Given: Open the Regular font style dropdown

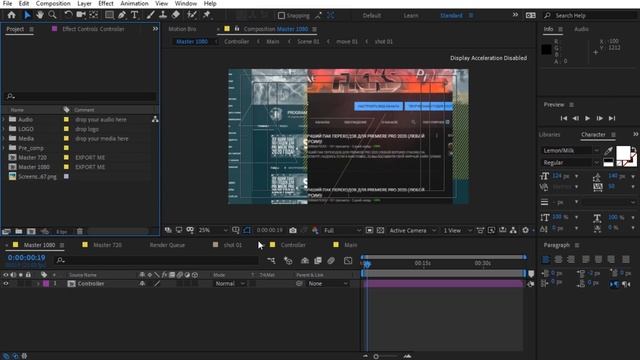Looking at the screenshot, I should tap(570, 162).
